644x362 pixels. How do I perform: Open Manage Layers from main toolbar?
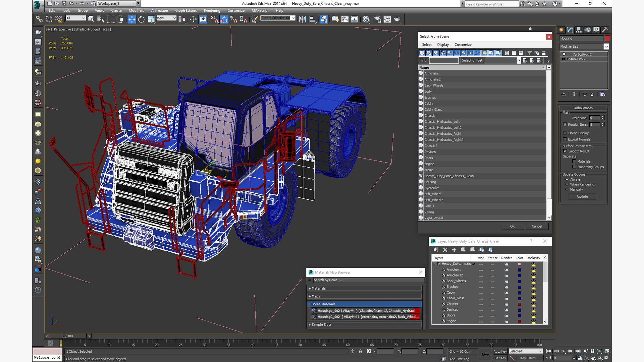coord(324,19)
